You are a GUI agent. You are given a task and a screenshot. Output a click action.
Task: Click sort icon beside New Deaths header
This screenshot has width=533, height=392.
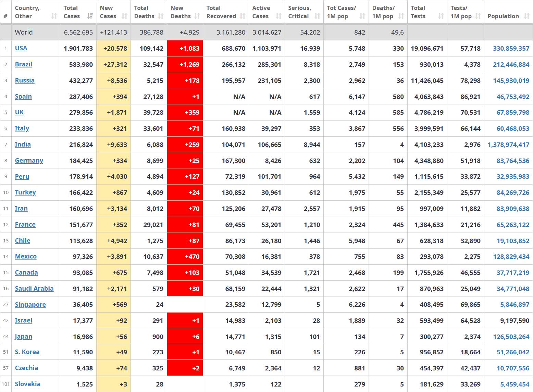click(x=197, y=16)
